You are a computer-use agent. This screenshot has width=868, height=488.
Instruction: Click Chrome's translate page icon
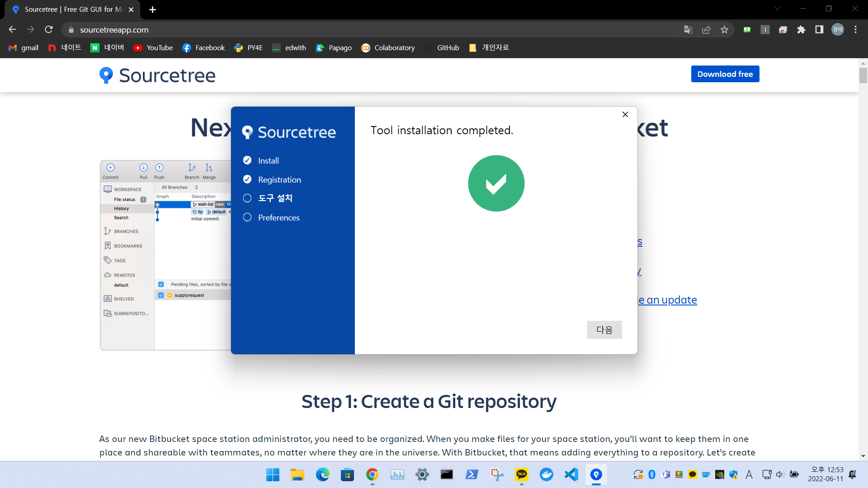[x=688, y=30]
